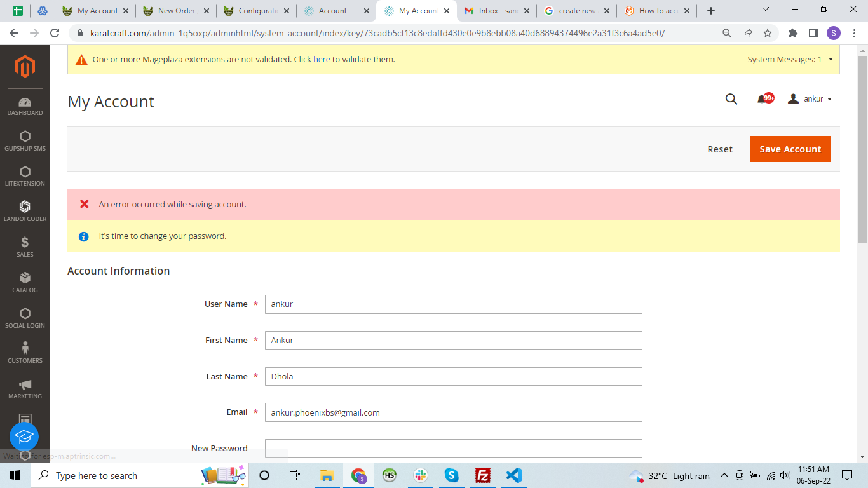This screenshot has height=488, width=868.
Task: Click here to validate Mageplaza extensions
Action: 322,58
